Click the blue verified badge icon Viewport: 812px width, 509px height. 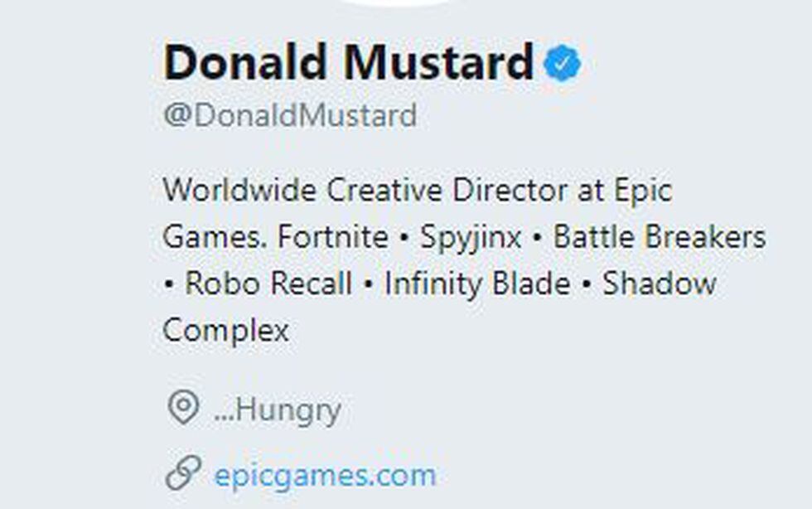tap(563, 65)
